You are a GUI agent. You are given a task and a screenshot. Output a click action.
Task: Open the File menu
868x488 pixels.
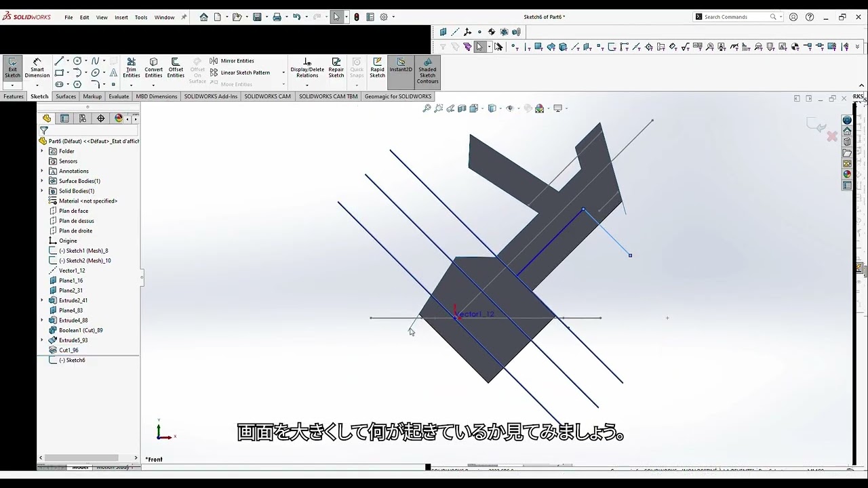pyautogui.click(x=68, y=17)
